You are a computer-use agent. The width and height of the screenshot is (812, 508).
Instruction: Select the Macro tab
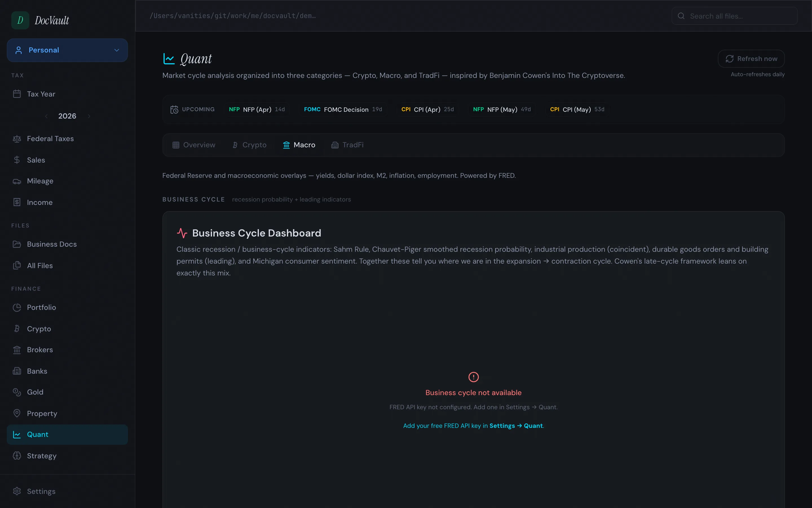point(299,145)
